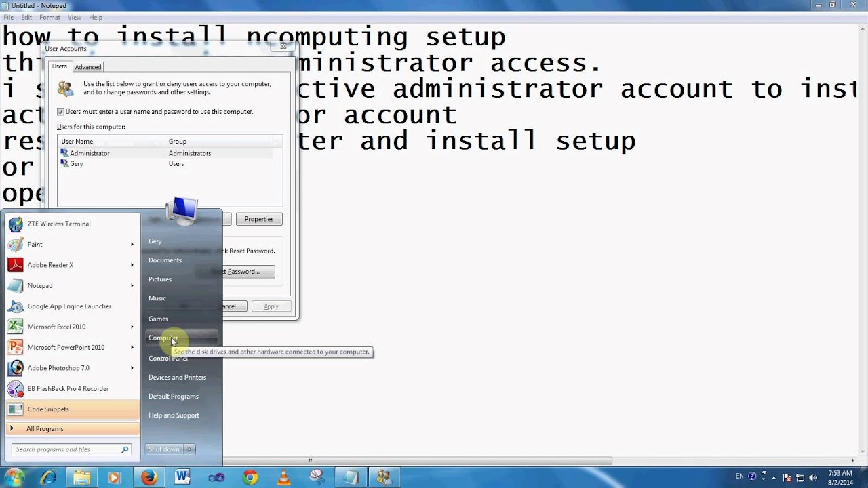The image size is (868, 488).
Task: Open Default Programs
Action: [x=174, y=396]
